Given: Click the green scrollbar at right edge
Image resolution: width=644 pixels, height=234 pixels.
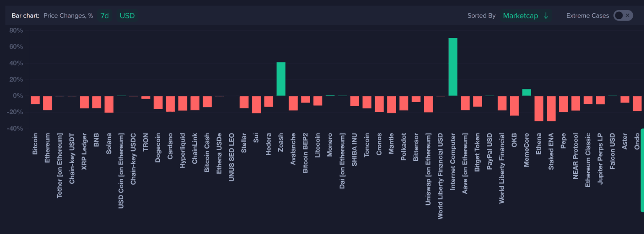Looking at the screenshot, I should click(641, 170).
